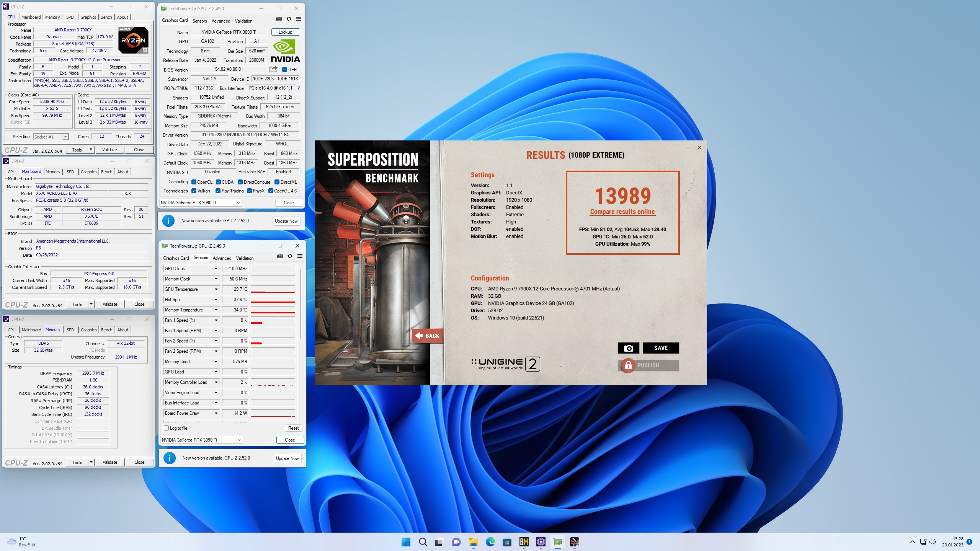980x551 pixels.
Task: Open Windows Start menu
Action: click(406, 542)
